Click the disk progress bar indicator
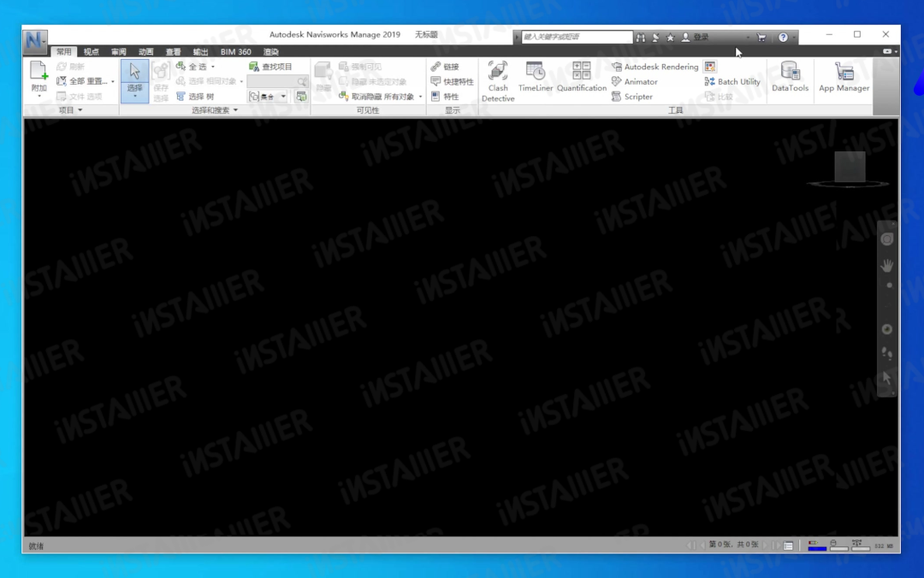Screen dimensions: 924x578 [x=838, y=546]
